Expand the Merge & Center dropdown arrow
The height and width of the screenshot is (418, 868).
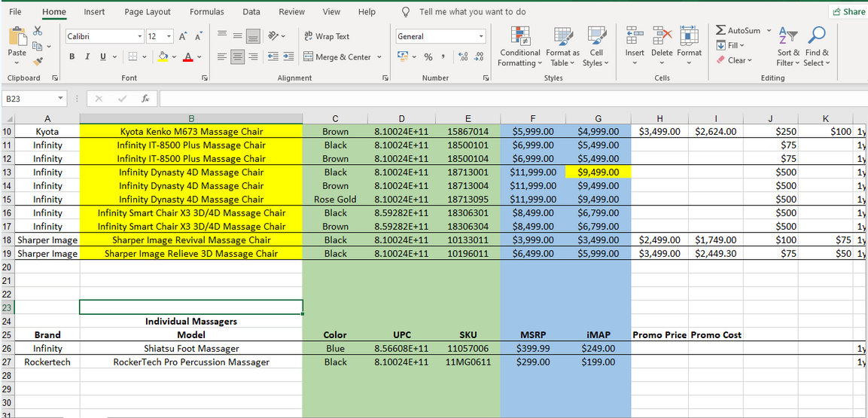click(x=379, y=56)
